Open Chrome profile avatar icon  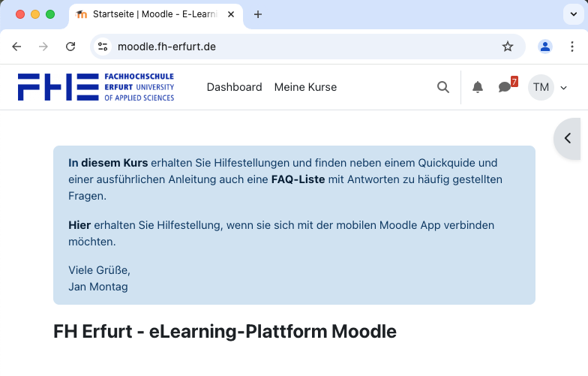point(545,47)
